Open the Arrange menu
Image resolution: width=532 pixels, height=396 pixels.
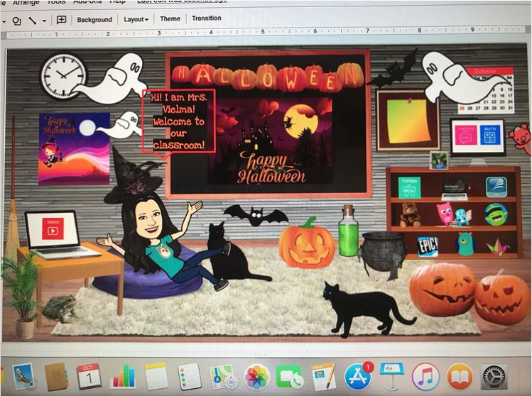tap(26, 3)
